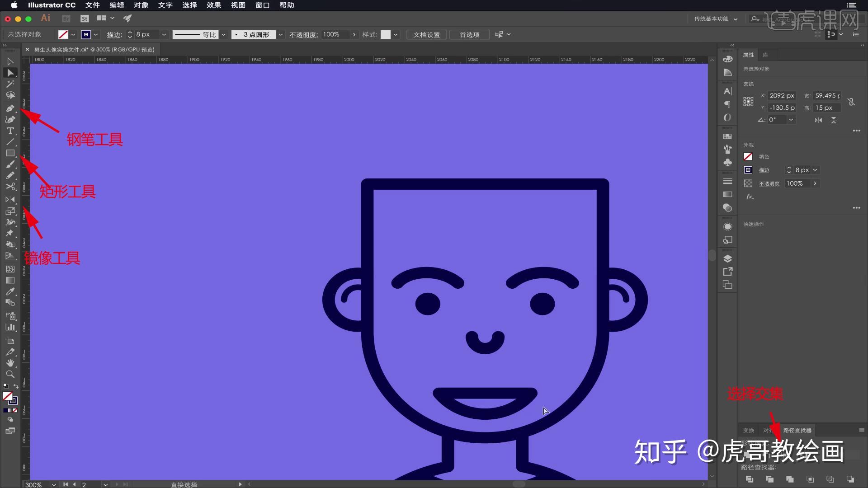Open the Apple menu
Screen dimensions: 868x488
pyautogui.click(x=14, y=5)
